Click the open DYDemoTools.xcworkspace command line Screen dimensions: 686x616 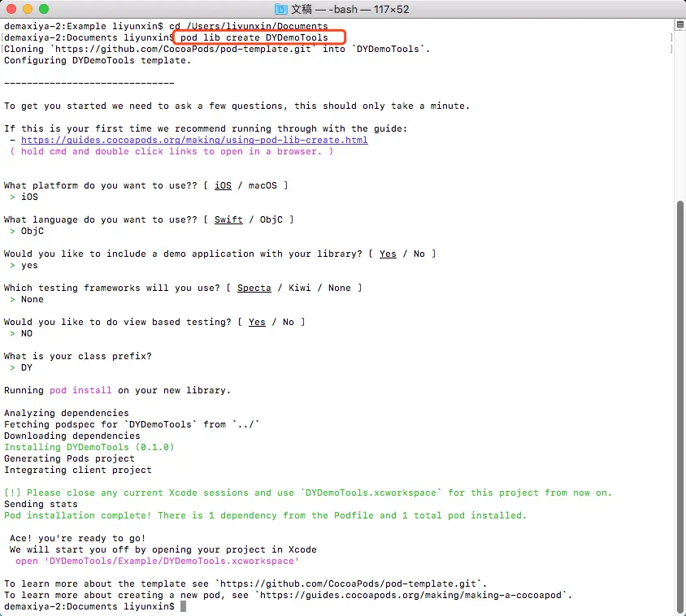158,561
